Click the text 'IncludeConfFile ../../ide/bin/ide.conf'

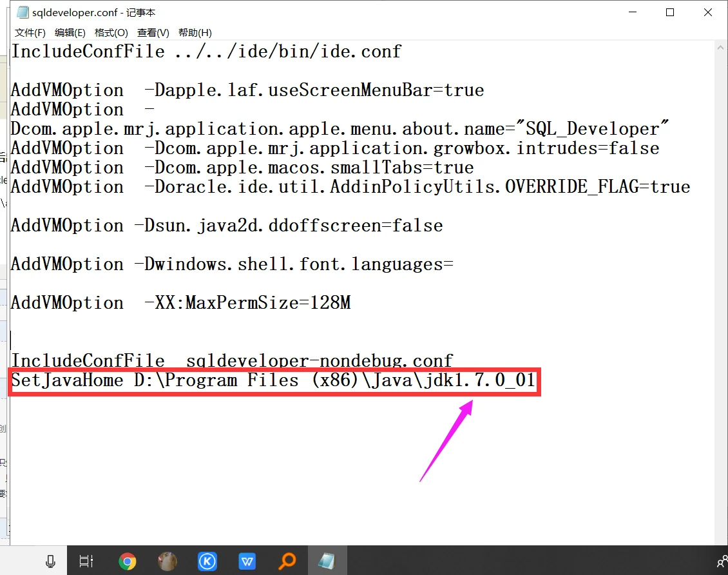206,51
